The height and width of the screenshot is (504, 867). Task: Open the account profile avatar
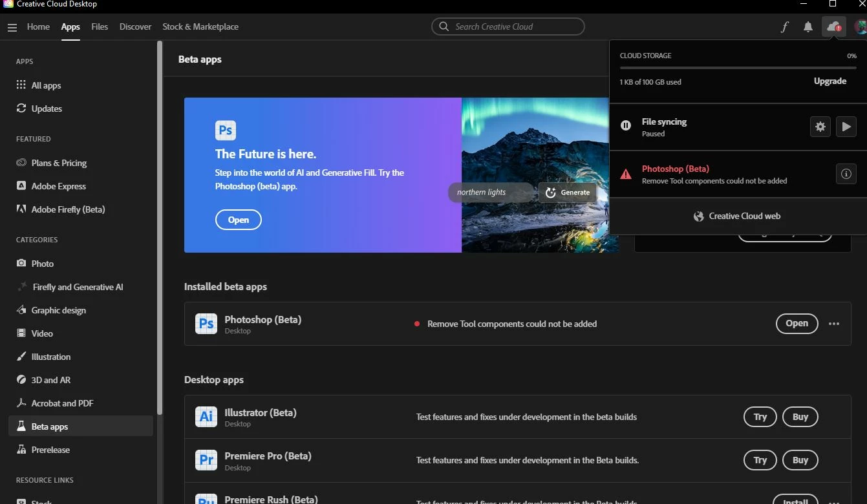[861, 26]
